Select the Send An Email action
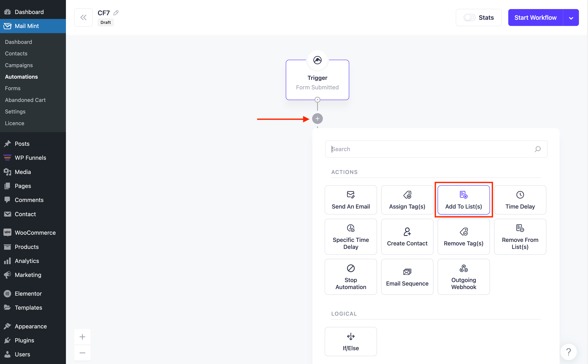This screenshot has width=588, height=364. [350, 200]
